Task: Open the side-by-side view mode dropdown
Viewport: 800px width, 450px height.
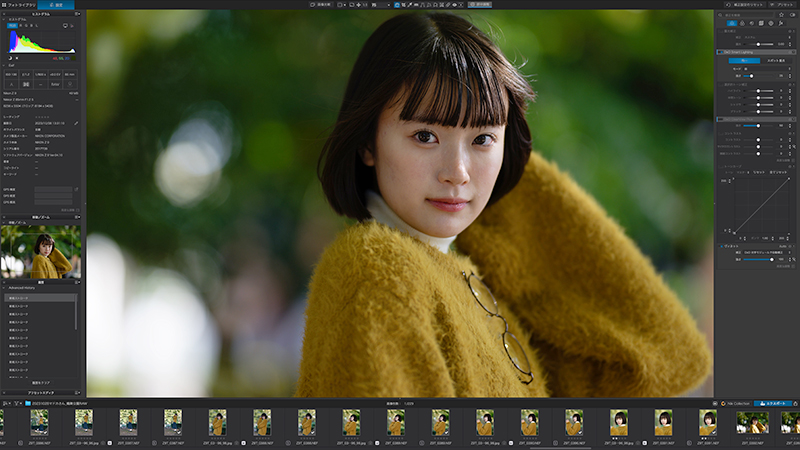Action: (x=342, y=5)
